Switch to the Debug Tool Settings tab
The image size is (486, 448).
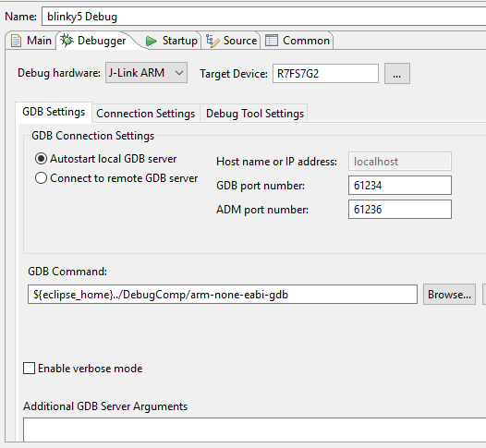pos(255,114)
